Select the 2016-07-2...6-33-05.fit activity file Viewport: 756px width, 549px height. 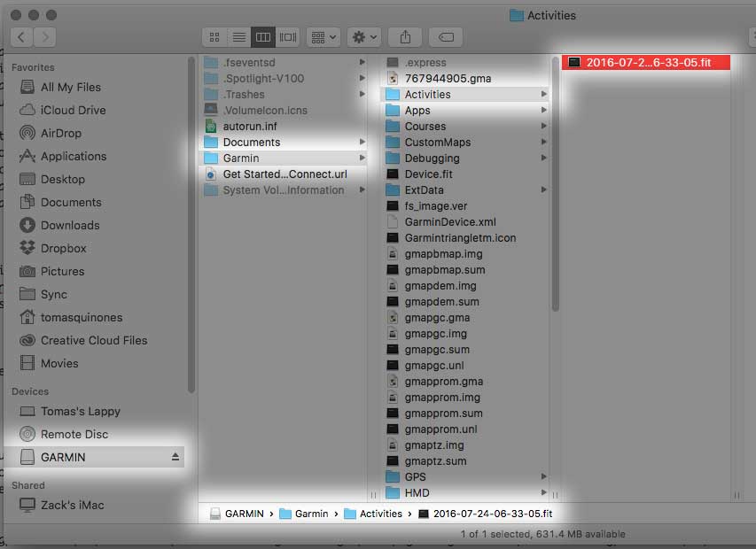pyautogui.click(x=645, y=63)
